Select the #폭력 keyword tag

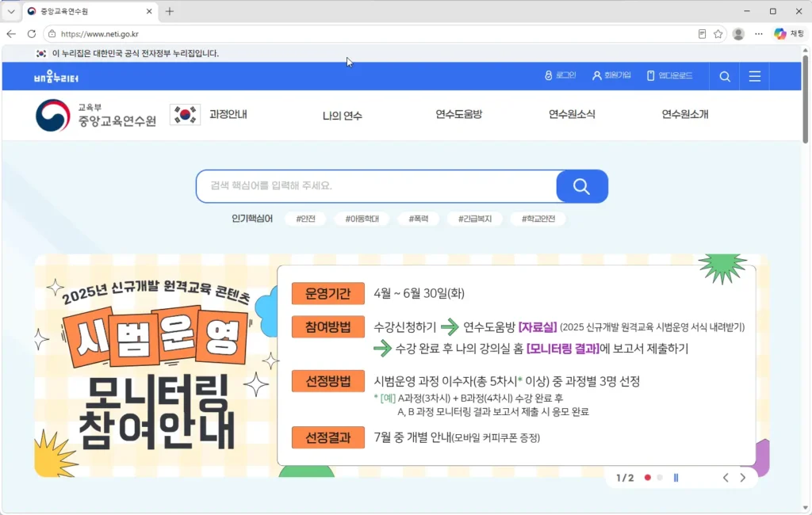pyautogui.click(x=419, y=219)
